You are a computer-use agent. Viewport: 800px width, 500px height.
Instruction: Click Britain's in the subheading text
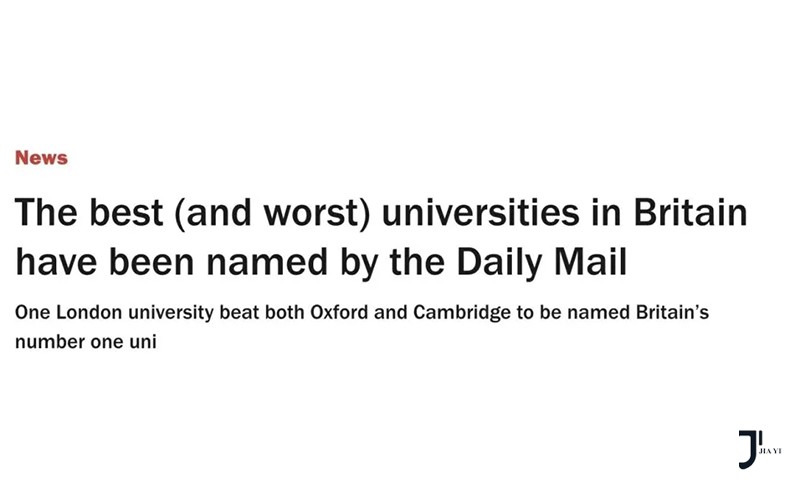(672, 312)
